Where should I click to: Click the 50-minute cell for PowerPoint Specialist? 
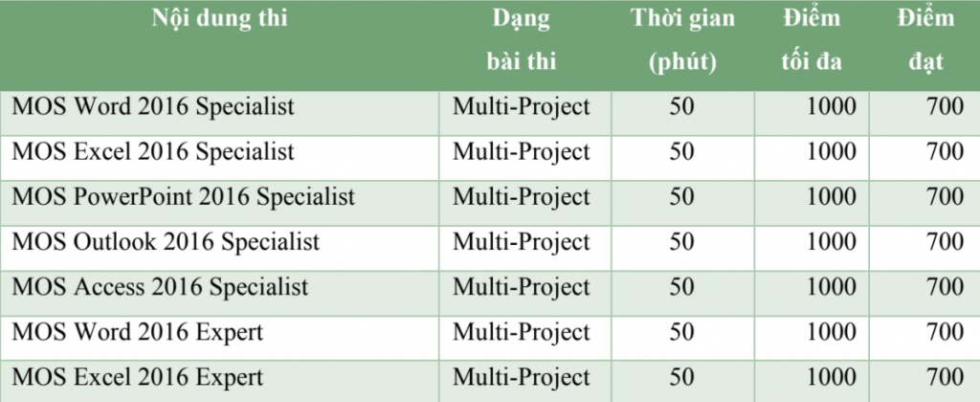point(682,197)
